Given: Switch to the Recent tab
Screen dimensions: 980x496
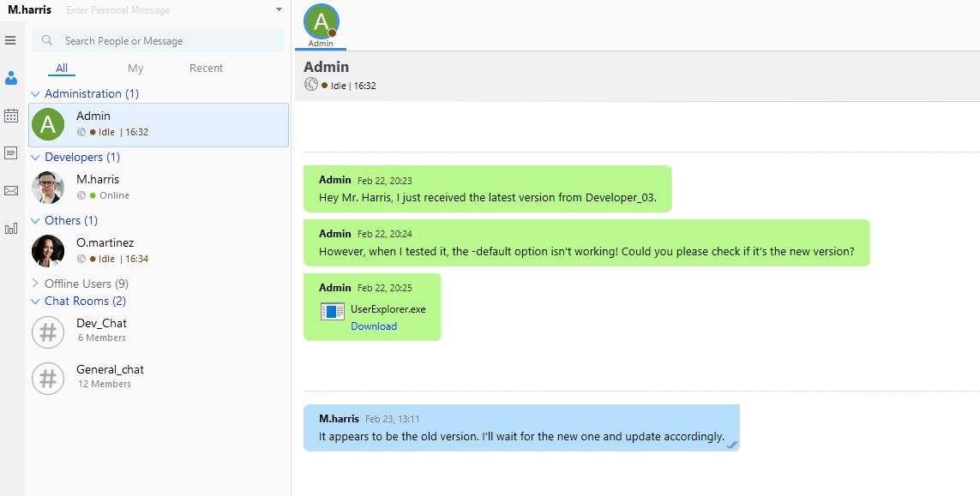Looking at the screenshot, I should (207, 68).
